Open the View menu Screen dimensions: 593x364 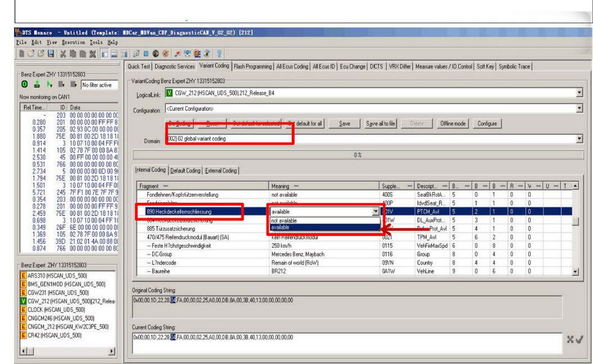(x=52, y=42)
